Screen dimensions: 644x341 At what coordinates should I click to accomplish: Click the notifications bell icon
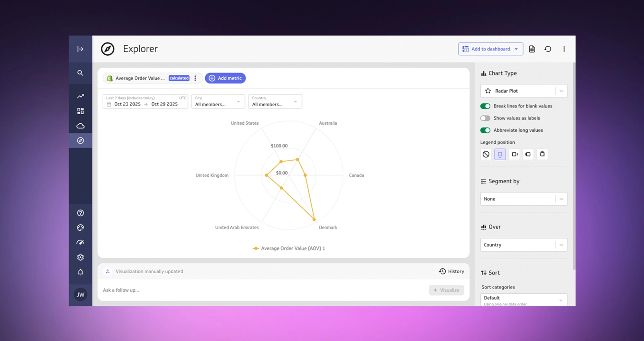[x=80, y=272]
